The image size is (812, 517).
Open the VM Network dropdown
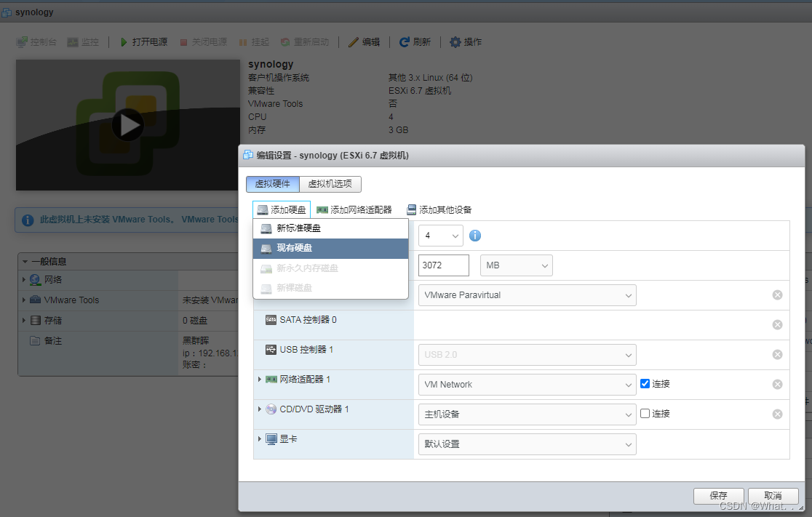tap(528, 385)
